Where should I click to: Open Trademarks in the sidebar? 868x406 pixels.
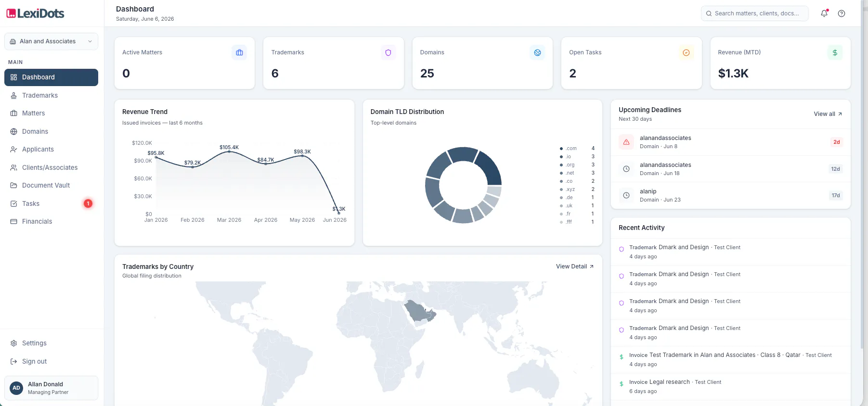click(51, 95)
